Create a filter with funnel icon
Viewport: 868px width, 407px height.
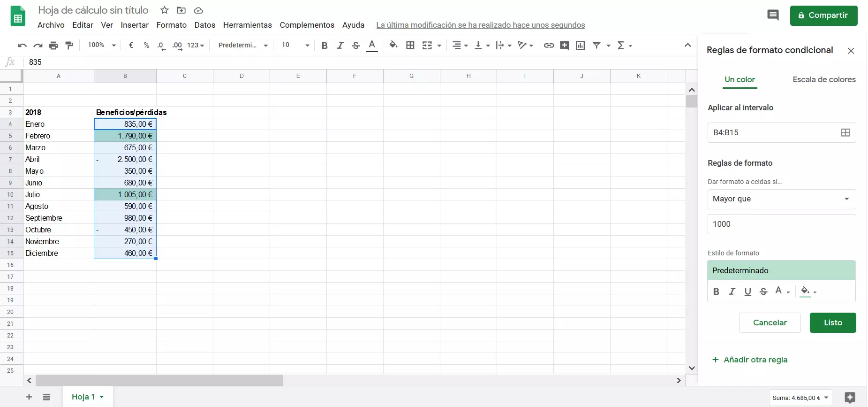click(x=596, y=46)
